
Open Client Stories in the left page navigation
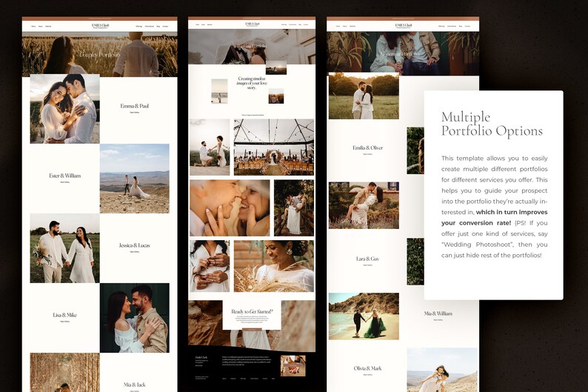[x=150, y=26]
